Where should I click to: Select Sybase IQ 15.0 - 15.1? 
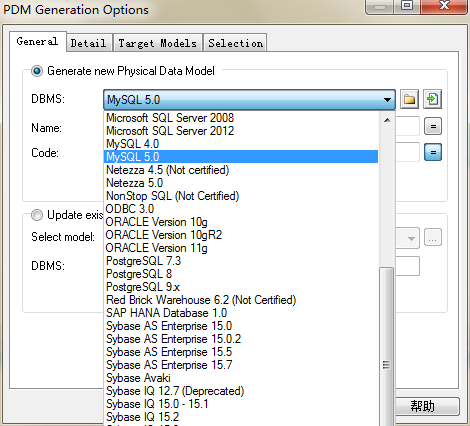click(241, 404)
